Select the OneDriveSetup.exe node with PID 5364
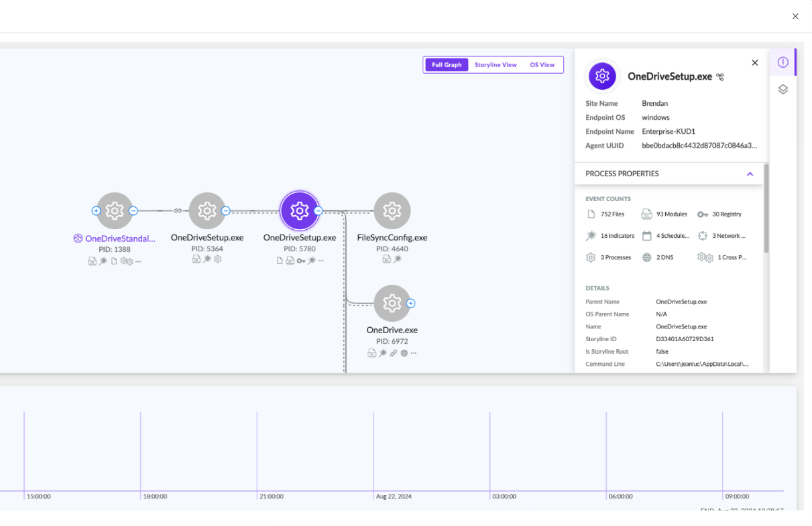 [x=207, y=211]
